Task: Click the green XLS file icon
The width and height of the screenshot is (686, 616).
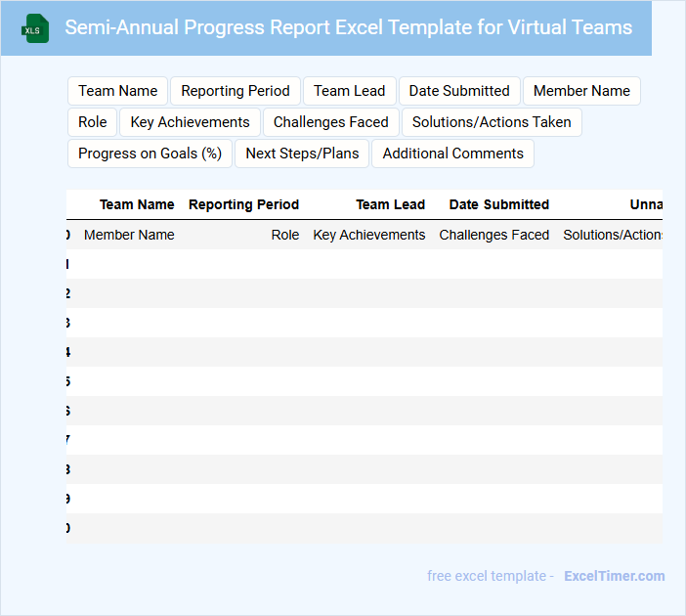Action: pos(35,28)
